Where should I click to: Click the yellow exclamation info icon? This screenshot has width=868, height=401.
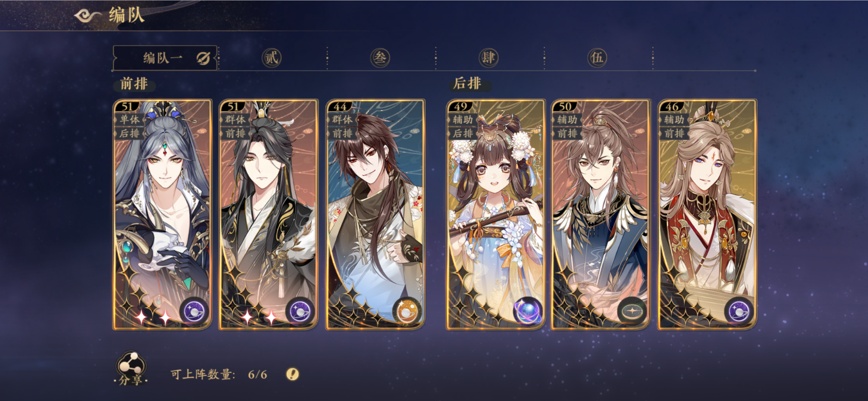coord(292,374)
